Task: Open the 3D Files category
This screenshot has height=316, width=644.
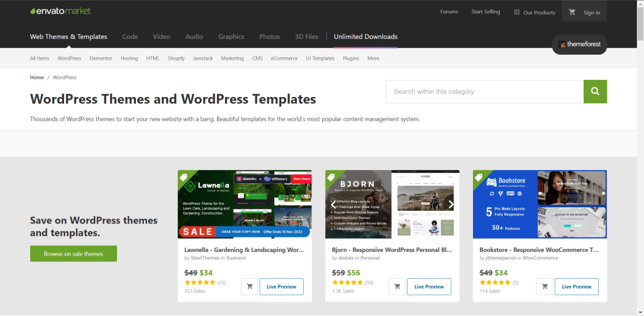Action: tap(306, 37)
